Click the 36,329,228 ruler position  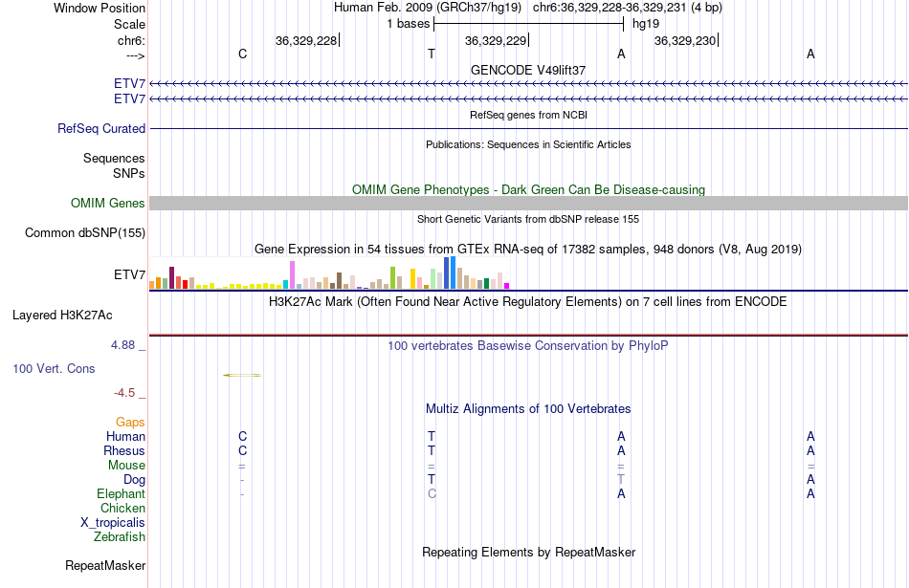tap(306, 40)
